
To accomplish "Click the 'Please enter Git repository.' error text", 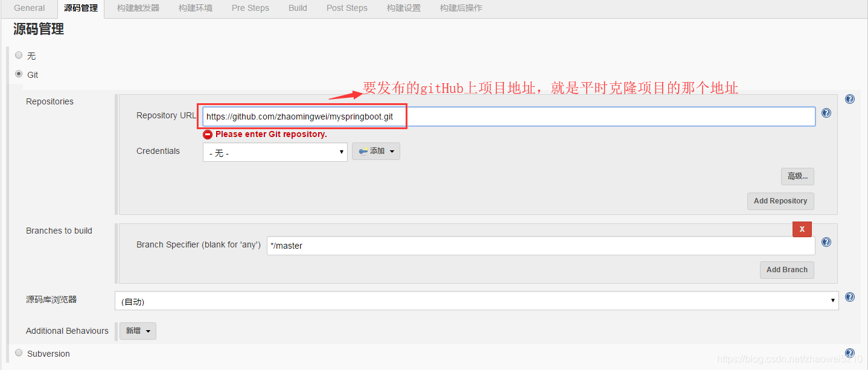I will coord(271,134).
